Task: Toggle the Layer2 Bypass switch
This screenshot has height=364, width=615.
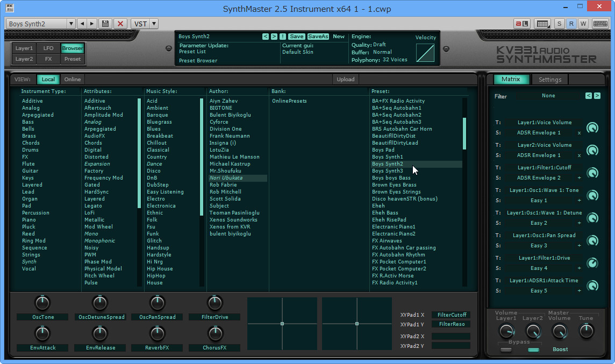Action: pos(533,349)
